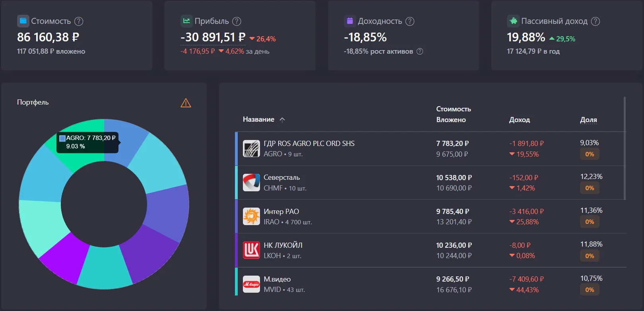This screenshot has width=644, height=311.
Task: Click the ROS AGRO company logo
Action: pyautogui.click(x=251, y=149)
